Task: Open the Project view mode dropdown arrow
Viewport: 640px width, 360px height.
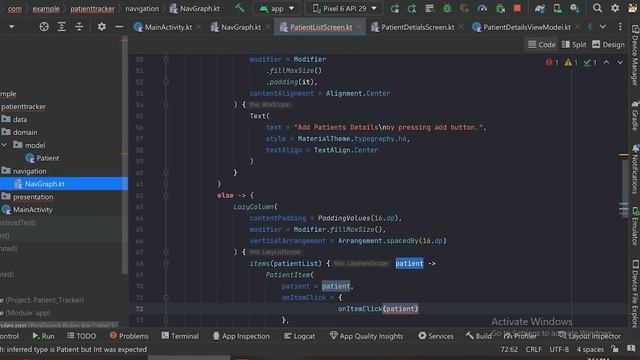Action: pos(11,27)
